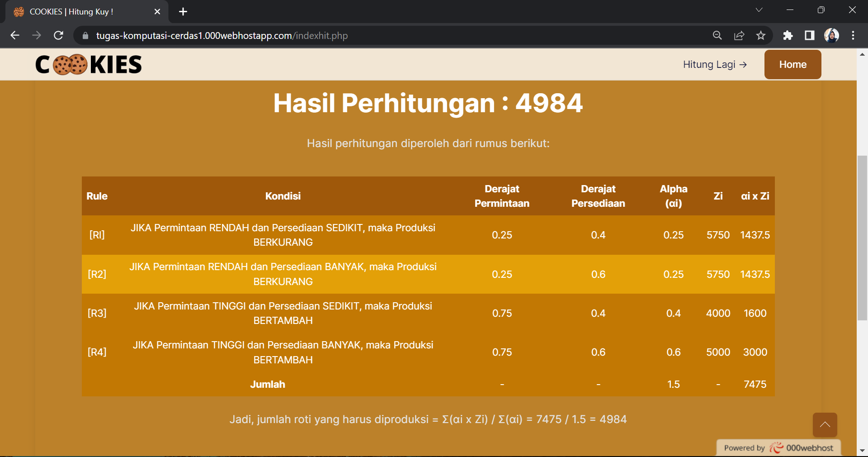Click the Hitung Lagi link
This screenshot has height=457, width=868.
pyautogui.click(x=715, y=64)
